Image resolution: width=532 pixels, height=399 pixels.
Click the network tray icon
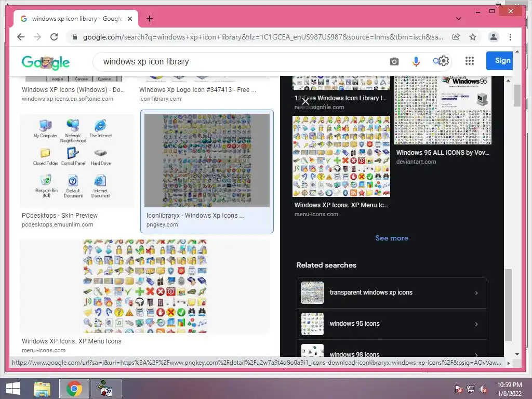tap(471, 389)
